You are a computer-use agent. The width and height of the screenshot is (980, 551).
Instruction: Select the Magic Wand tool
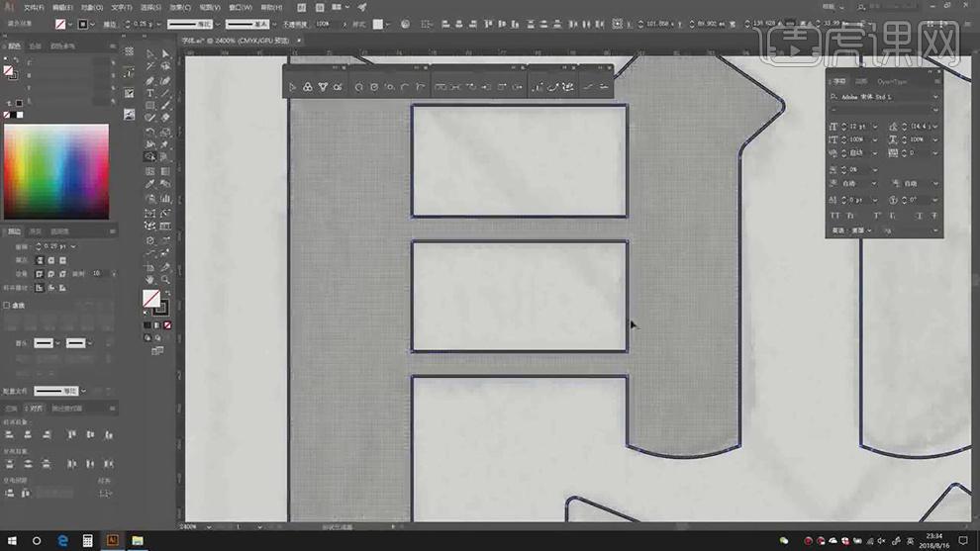point(150,67)
